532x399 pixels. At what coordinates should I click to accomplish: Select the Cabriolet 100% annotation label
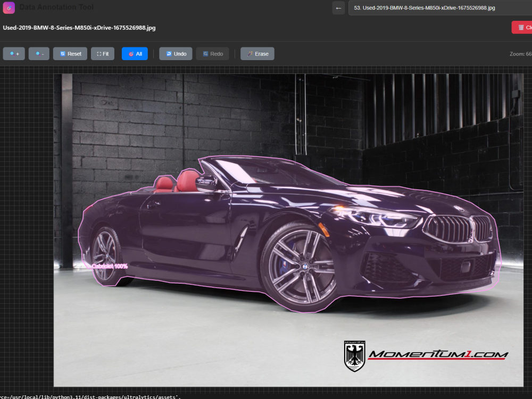pyautogui.click(x=110, y=267)
